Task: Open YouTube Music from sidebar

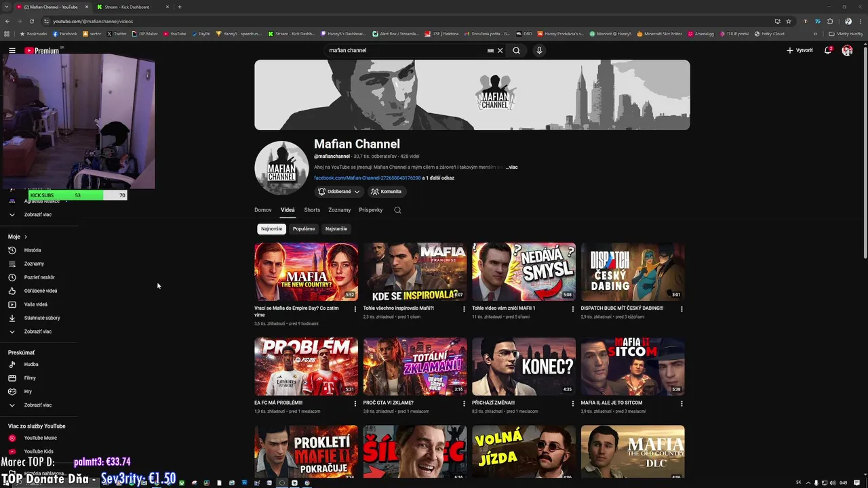Action: point(39,438)
